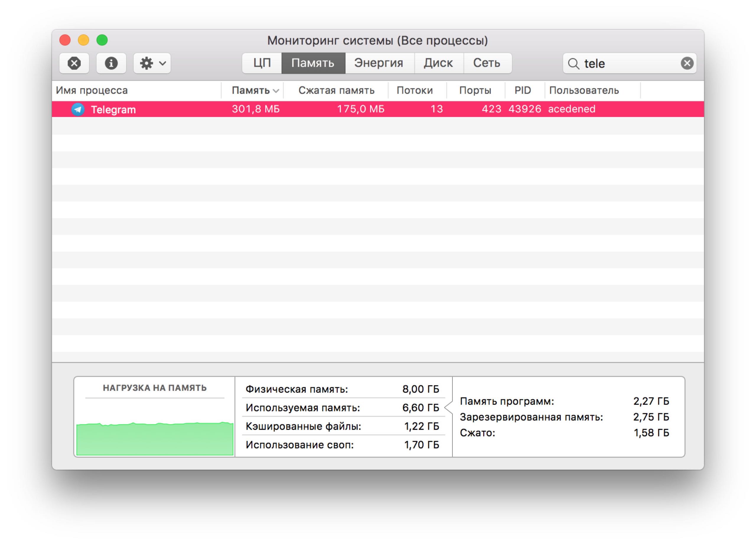Click the magnifier icon in search

tap(573, 63)
